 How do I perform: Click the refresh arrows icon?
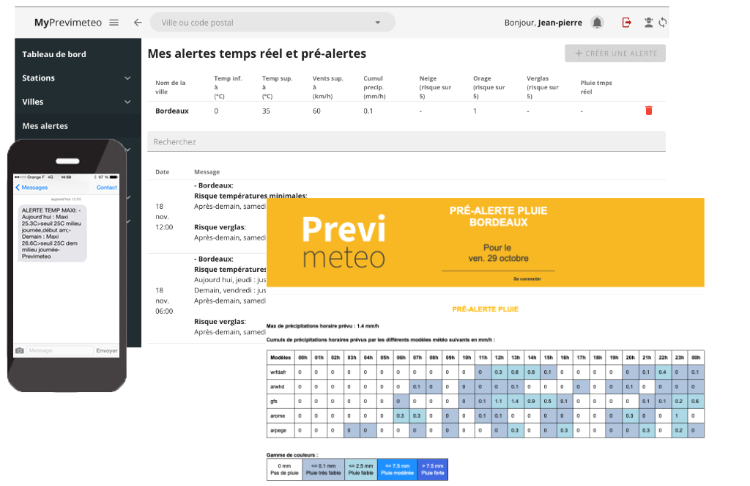click(662, 22)
